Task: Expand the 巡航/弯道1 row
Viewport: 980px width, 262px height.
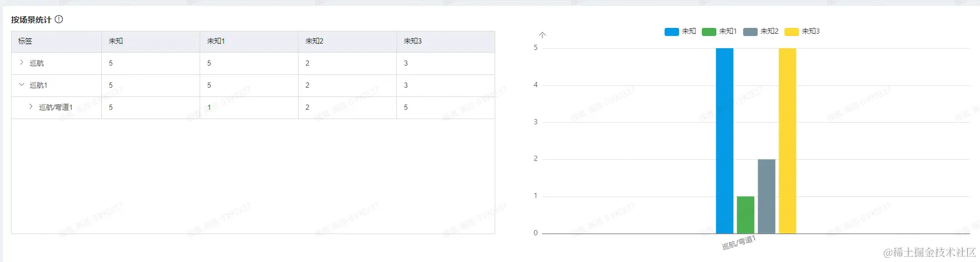Action: 31,107
